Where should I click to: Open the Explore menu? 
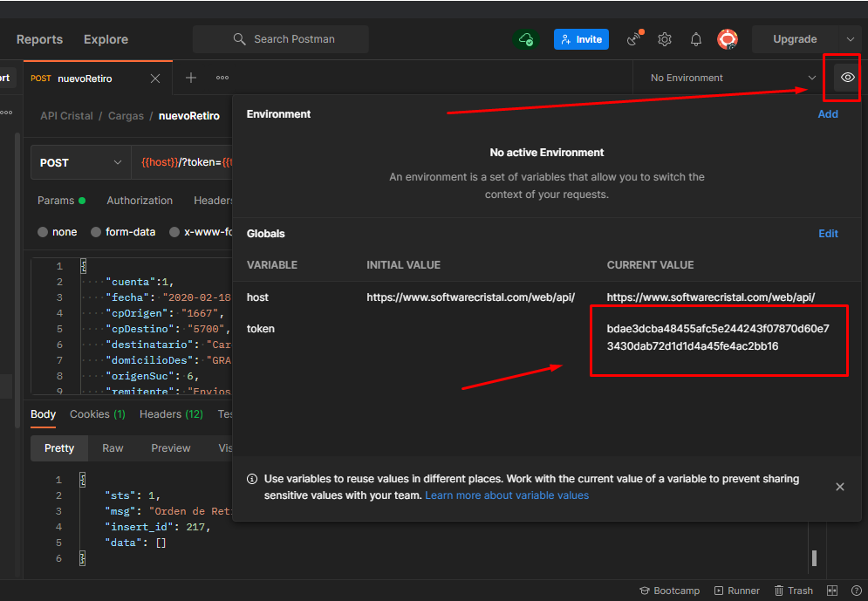tap(106, 39)
